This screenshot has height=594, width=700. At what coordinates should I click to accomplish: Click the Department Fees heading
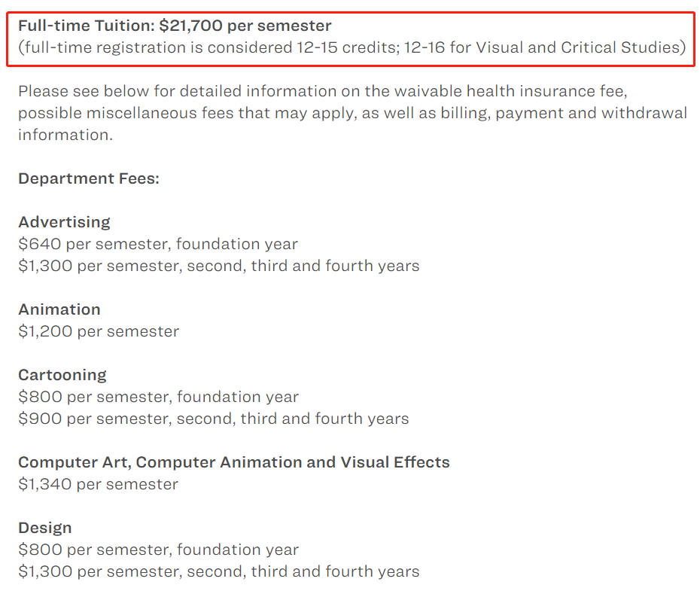(x=89, y=178)
